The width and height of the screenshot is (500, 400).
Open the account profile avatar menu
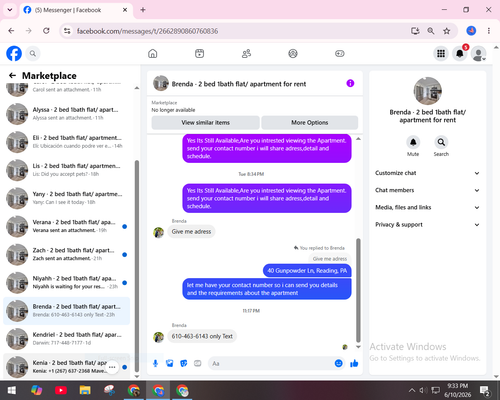pos(478,53)
